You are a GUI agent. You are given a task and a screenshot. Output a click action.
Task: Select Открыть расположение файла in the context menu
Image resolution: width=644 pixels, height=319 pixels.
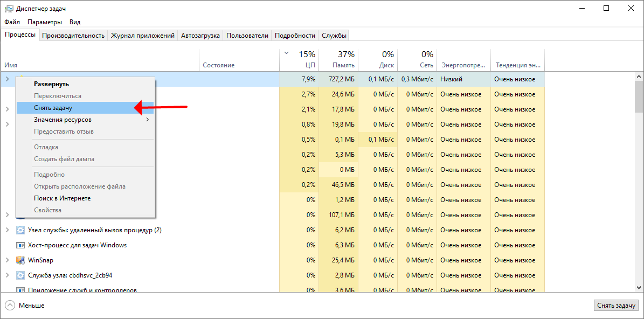(85, 186)
